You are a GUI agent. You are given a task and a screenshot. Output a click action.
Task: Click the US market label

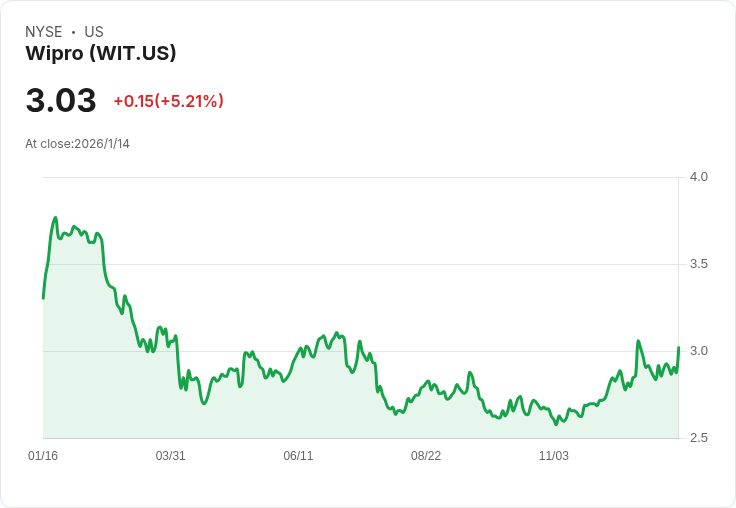tap(94, 32)
